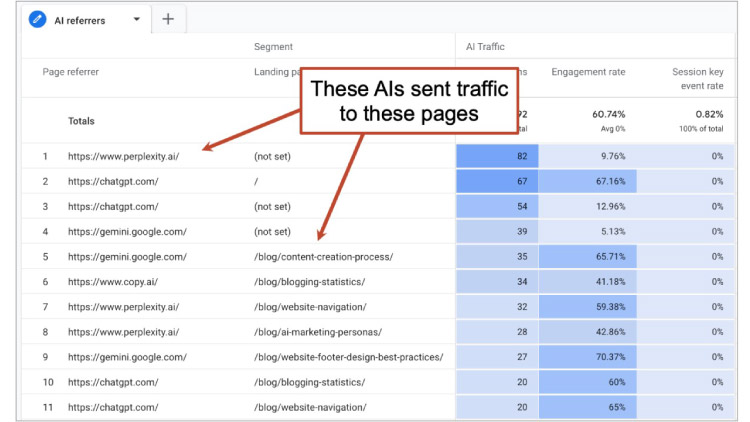
Task: Click the blue pencil edit icon
Action: coord(37,20)
